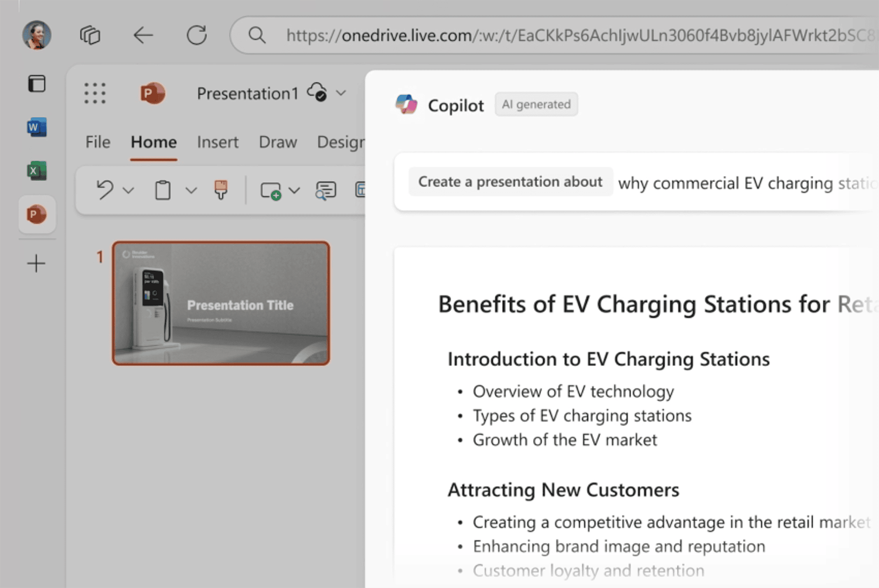
Task: Click the search-in-slide toolbar icon
Action: [326, 190]
